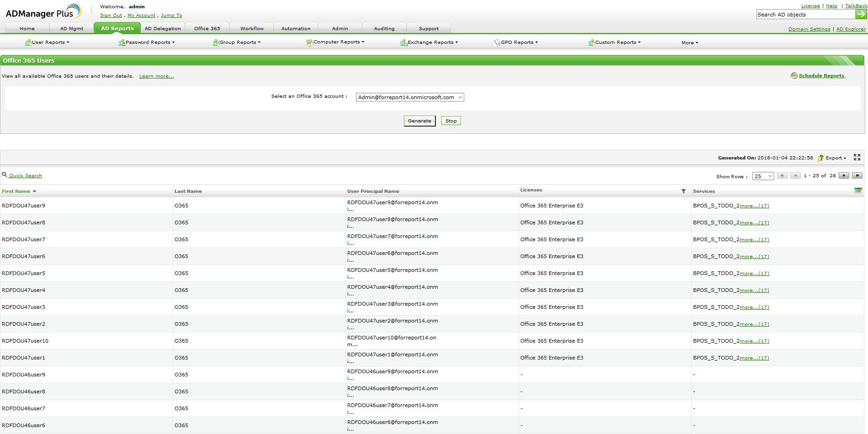The width and height of the screenshot is (868, 434).
Task: Open the My Account link
Action: (141, 16)
